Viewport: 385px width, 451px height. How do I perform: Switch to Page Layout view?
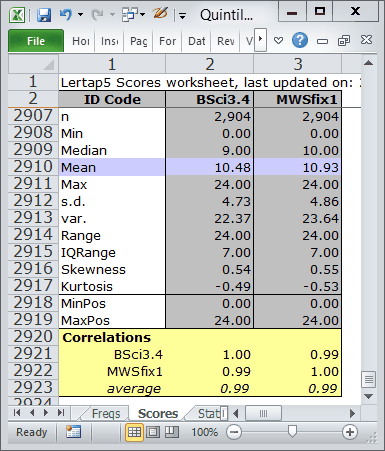click(153, 432)
